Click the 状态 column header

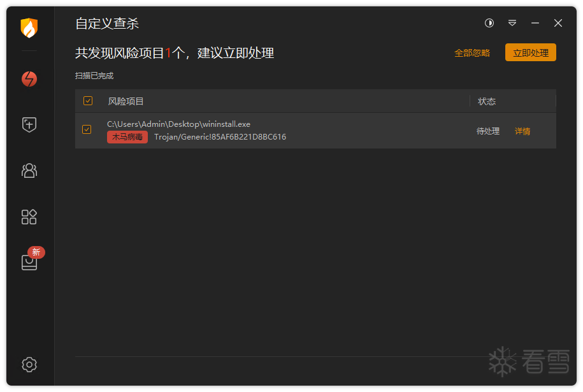click(487, 101)
